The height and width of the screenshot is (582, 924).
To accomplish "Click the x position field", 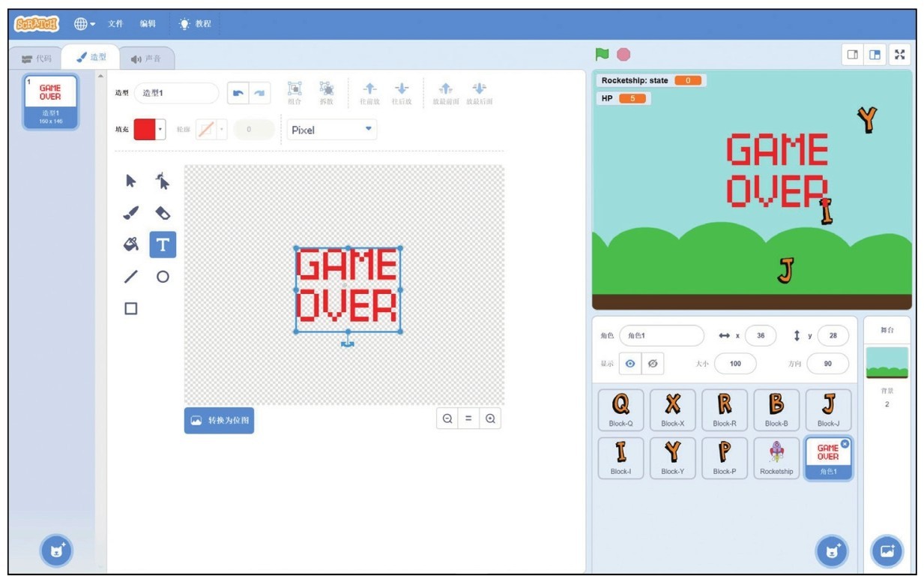I will click(761, 336).
